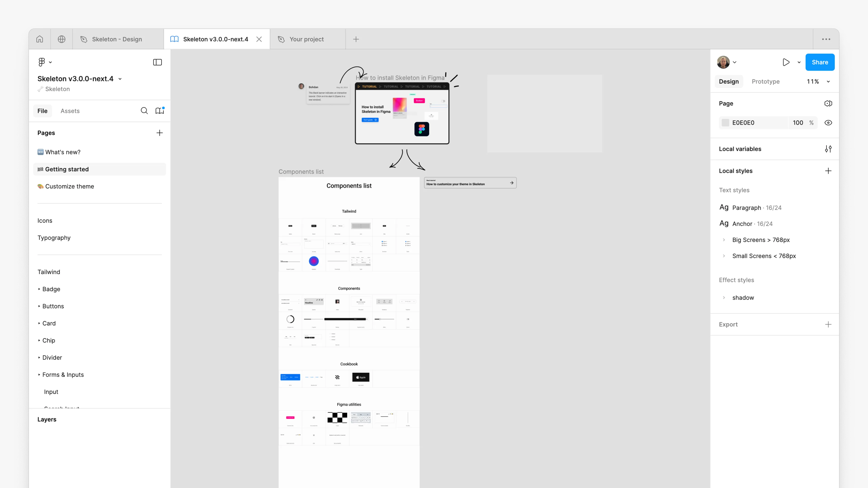Expand the Badge component group

coord(39,289)
